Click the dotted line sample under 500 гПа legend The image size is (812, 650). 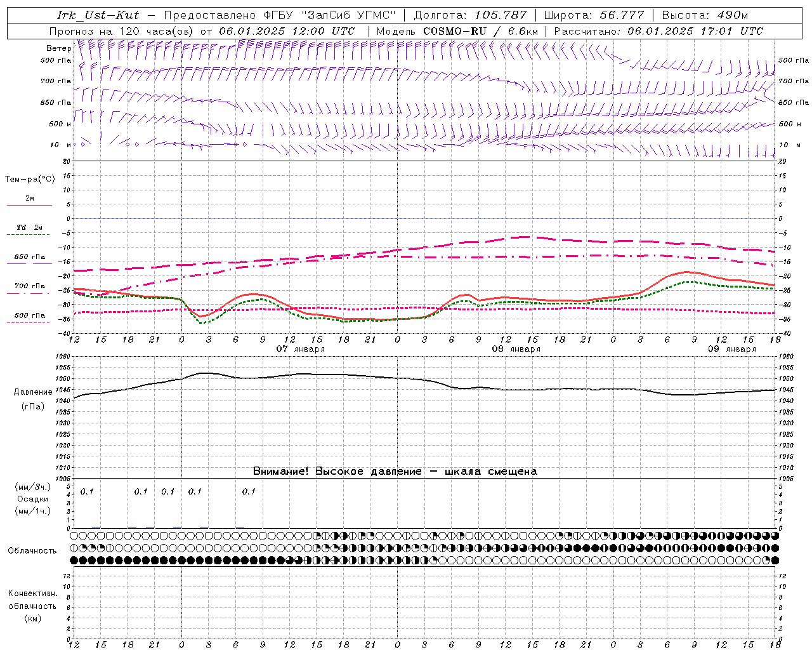[29, 322]
